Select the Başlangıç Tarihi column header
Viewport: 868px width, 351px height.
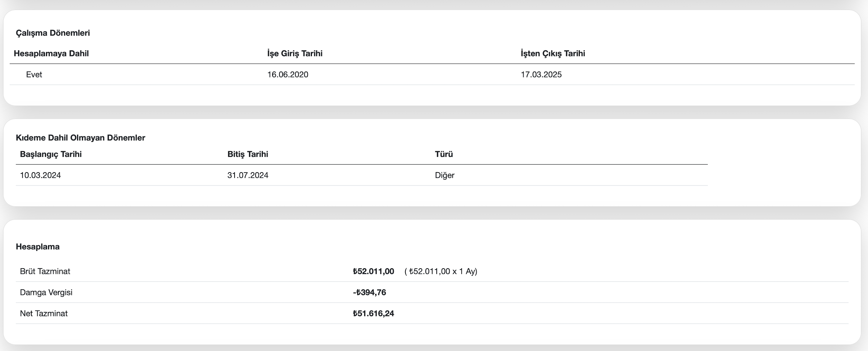pos(51,154)
